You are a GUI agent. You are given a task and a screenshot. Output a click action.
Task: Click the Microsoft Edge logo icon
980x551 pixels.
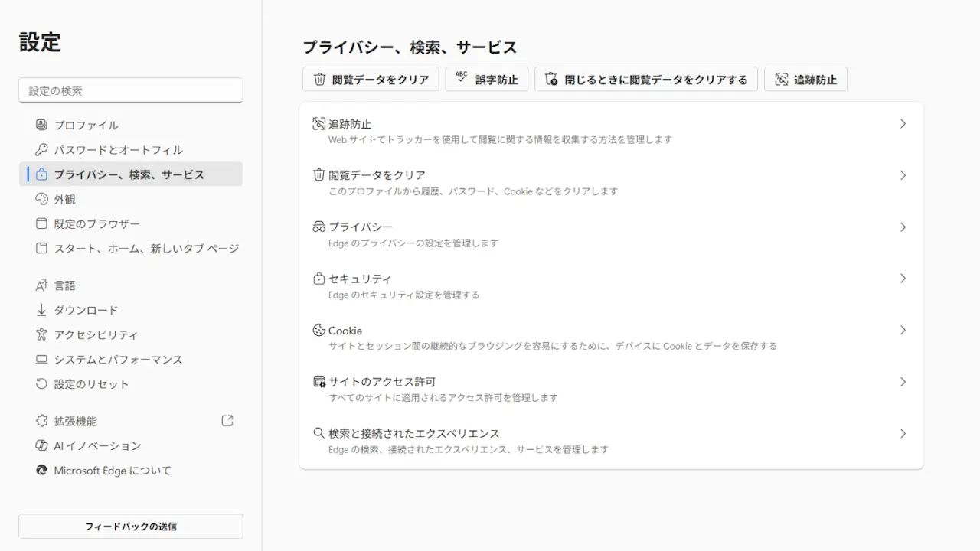[x=41, y=470]
